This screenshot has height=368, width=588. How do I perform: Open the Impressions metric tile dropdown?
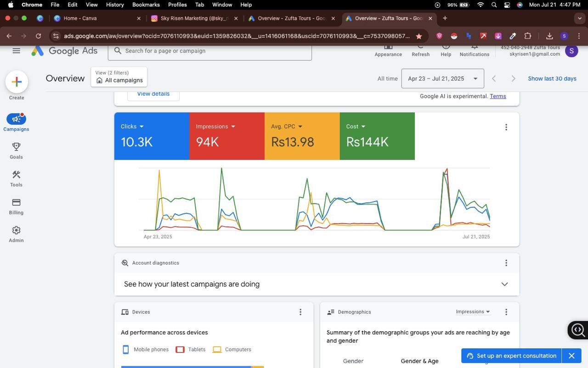216,126
